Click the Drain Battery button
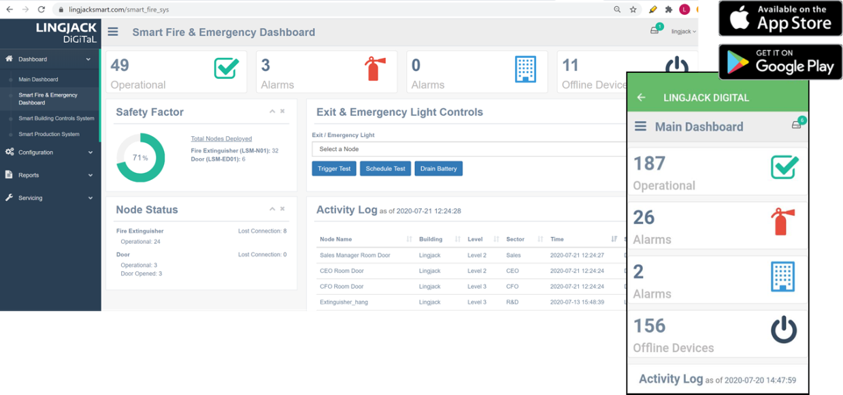This screenshot has width=843, height=395. pyautogui.click(x=439, y=169)
